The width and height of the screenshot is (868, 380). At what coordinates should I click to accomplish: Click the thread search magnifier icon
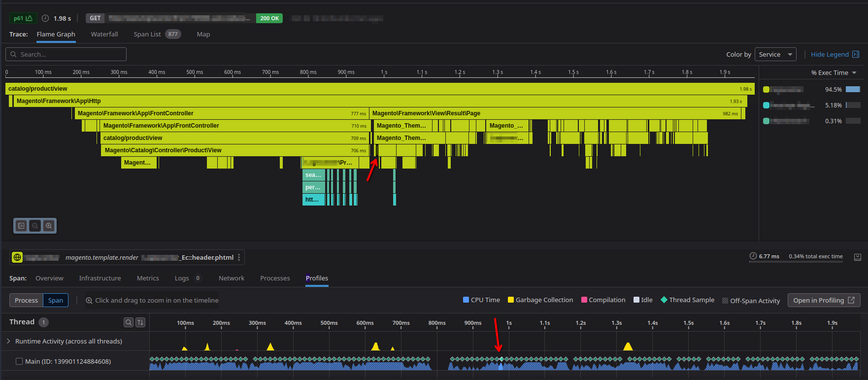(x=128, y=322)
